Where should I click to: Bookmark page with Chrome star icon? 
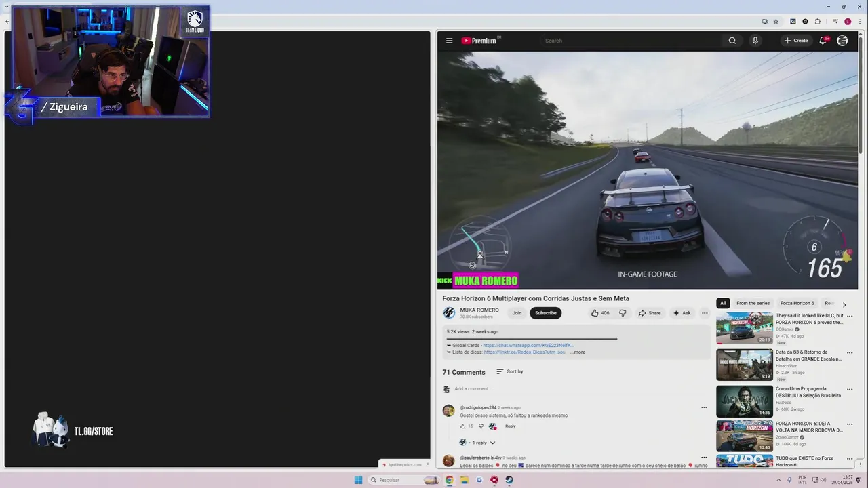pyautogui.click(x=776, y=22)
